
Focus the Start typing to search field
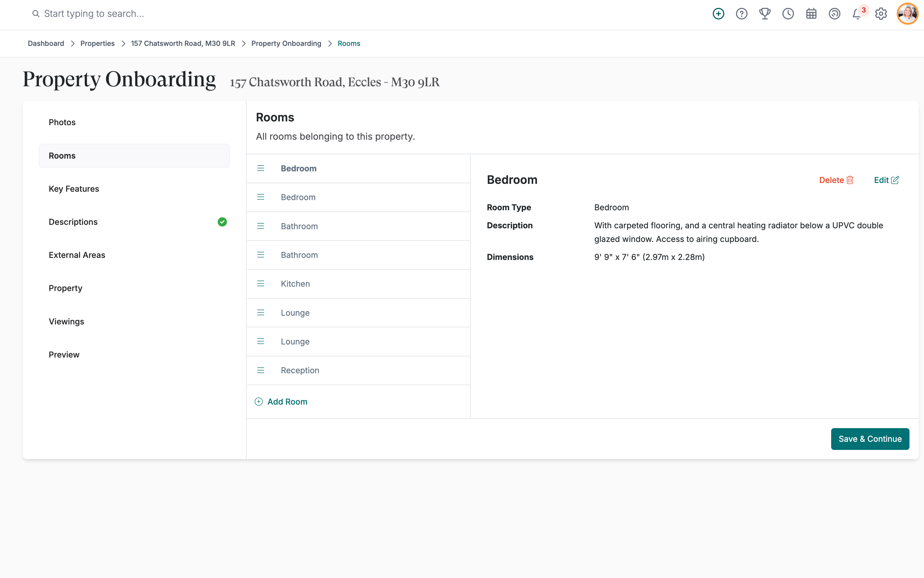[x=94, y=14]
